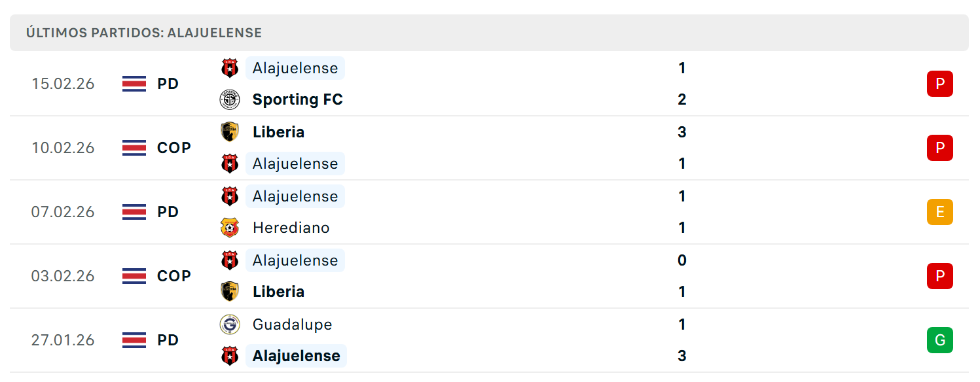The image size is (980, 382).
Task: Click the Herediano team crest
Action: [x=230, y=228]
